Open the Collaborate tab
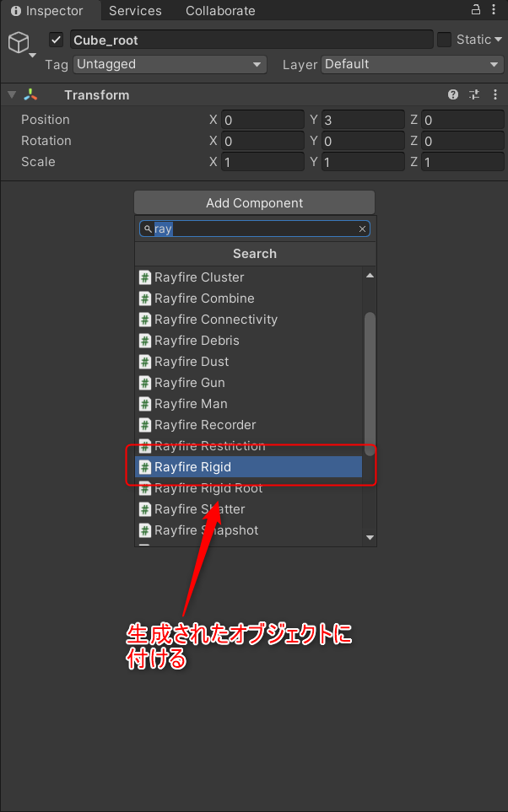Screen dimensions: 508x812 pos(220,10)
